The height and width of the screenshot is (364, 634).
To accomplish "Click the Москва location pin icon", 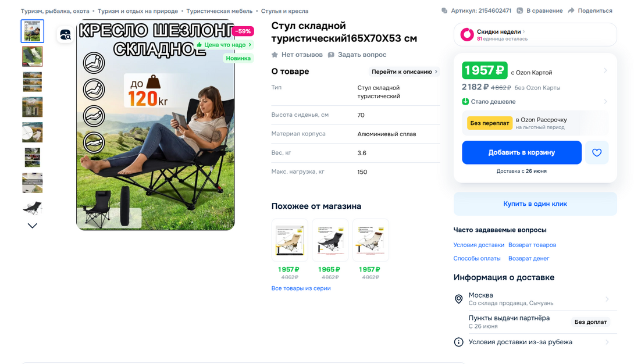I will [458, 299].
